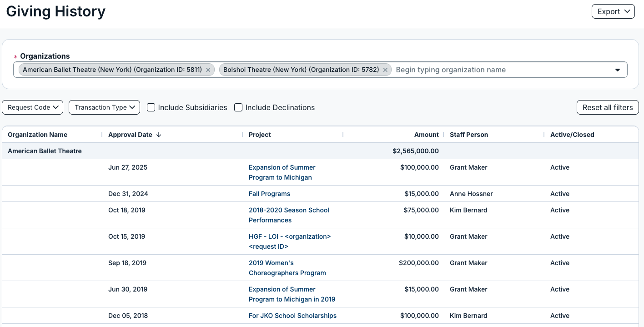644x327 pixels.
Task: Click the Approval Date sort arrow
Action: 159,135
